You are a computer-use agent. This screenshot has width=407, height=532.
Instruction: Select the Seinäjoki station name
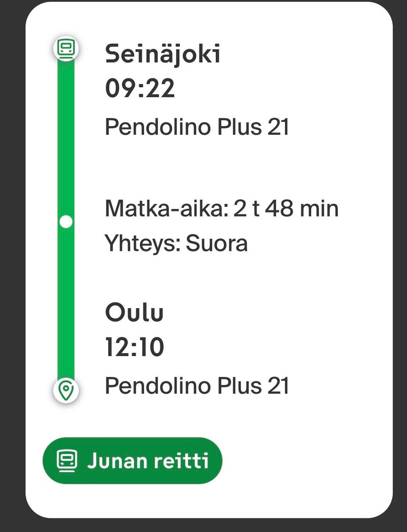(x=163, y=54)
